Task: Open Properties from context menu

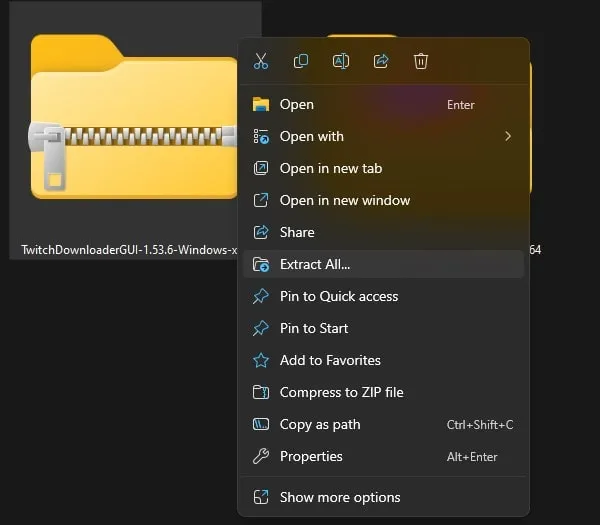Action: point(383,456)
